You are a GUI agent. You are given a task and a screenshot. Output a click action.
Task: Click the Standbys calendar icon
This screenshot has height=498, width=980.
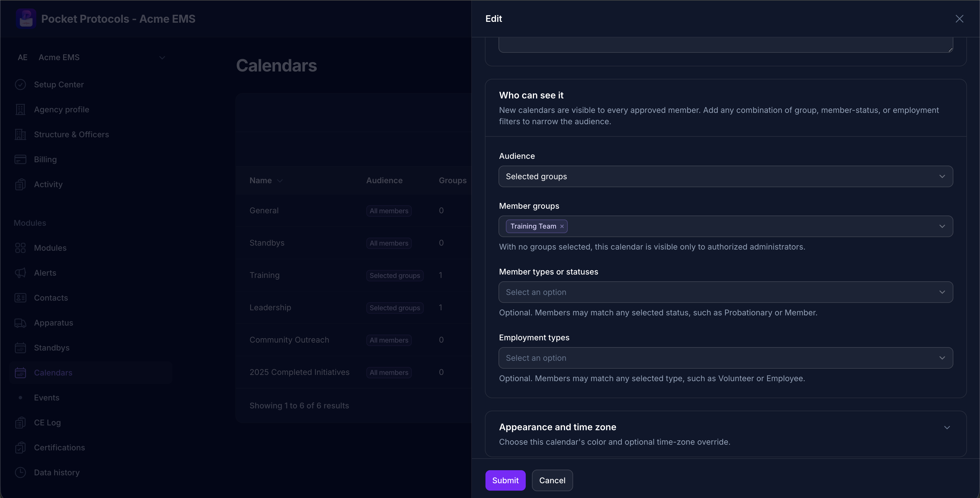(20, 348)
